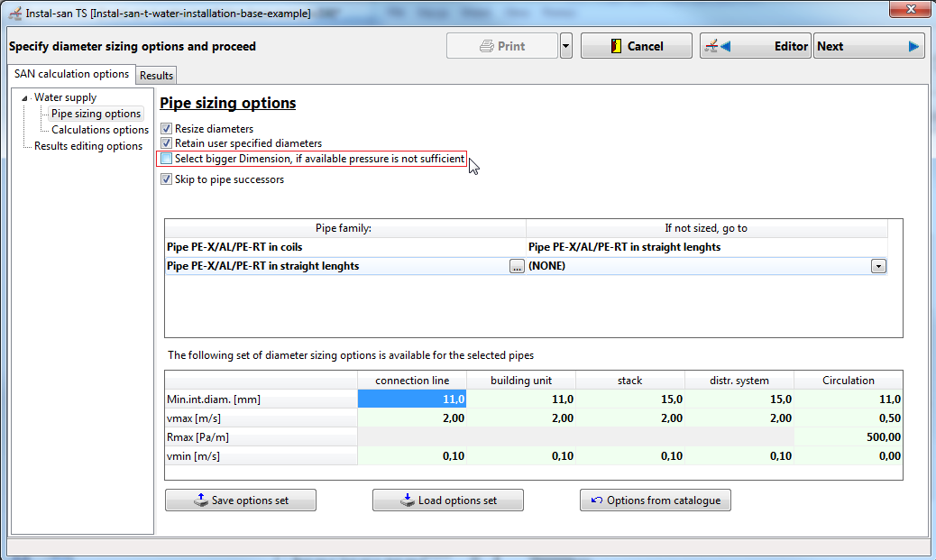Switch to the Results tab
The image size is (936, 560).
click(x=156, y=75)
